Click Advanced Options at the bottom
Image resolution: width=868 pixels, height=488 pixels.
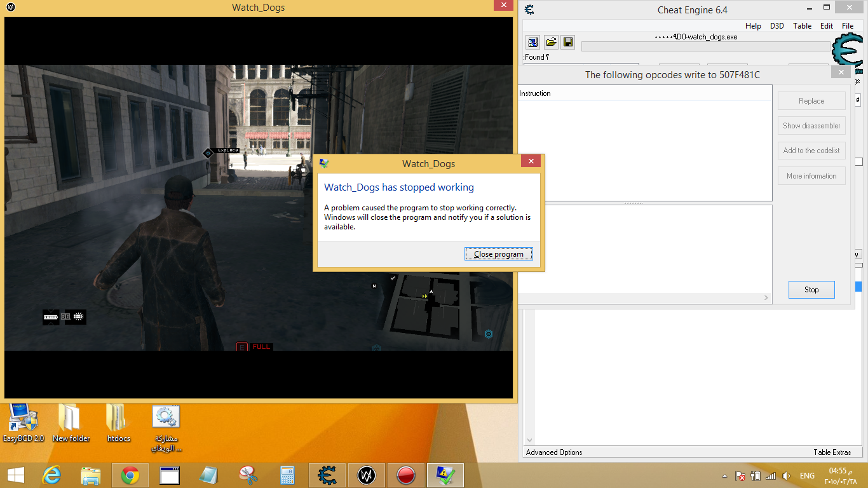point(554,452)
